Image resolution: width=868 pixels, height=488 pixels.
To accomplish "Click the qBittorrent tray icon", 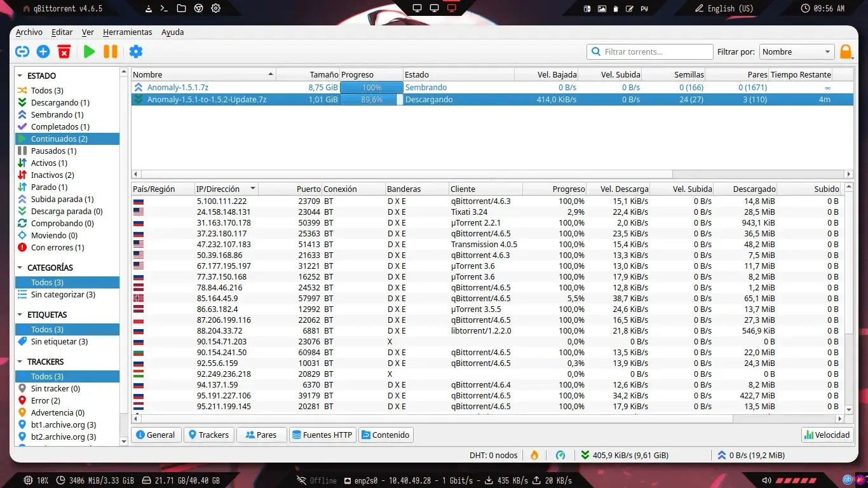I will (x=847, y=480).
